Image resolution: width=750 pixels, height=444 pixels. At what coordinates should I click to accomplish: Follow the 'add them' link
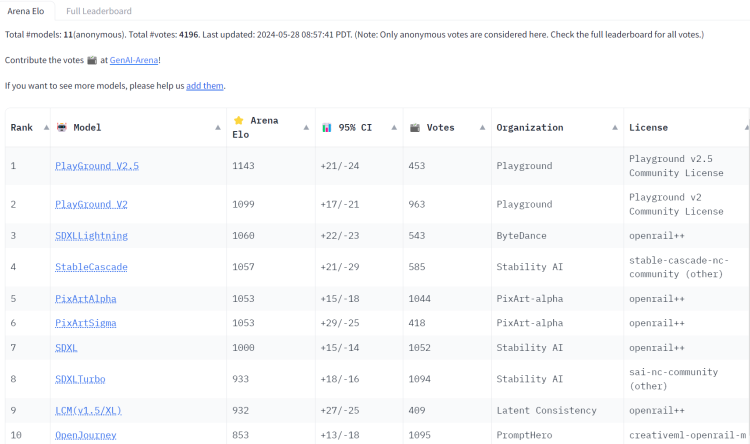click(x=205, y=86)
